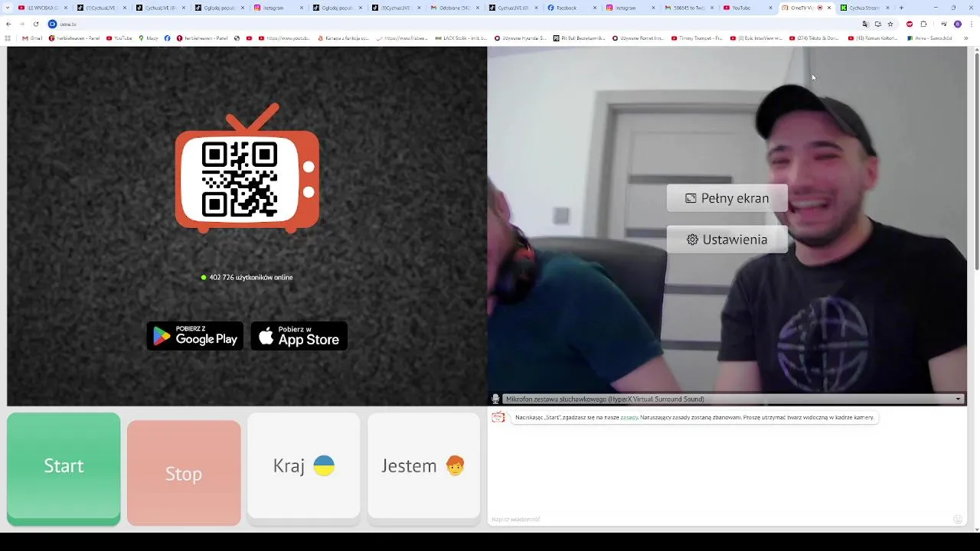Open the emoji picker in chat

click(957, 519)
